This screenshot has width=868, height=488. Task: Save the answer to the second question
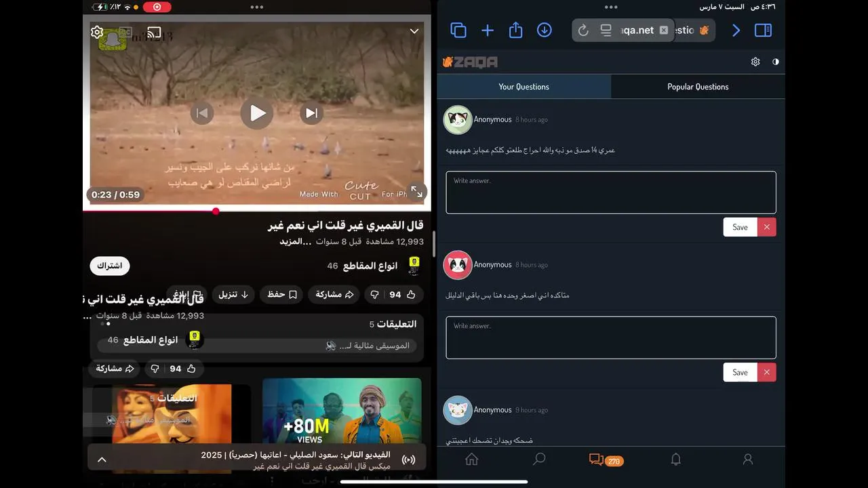pos(740,372)
